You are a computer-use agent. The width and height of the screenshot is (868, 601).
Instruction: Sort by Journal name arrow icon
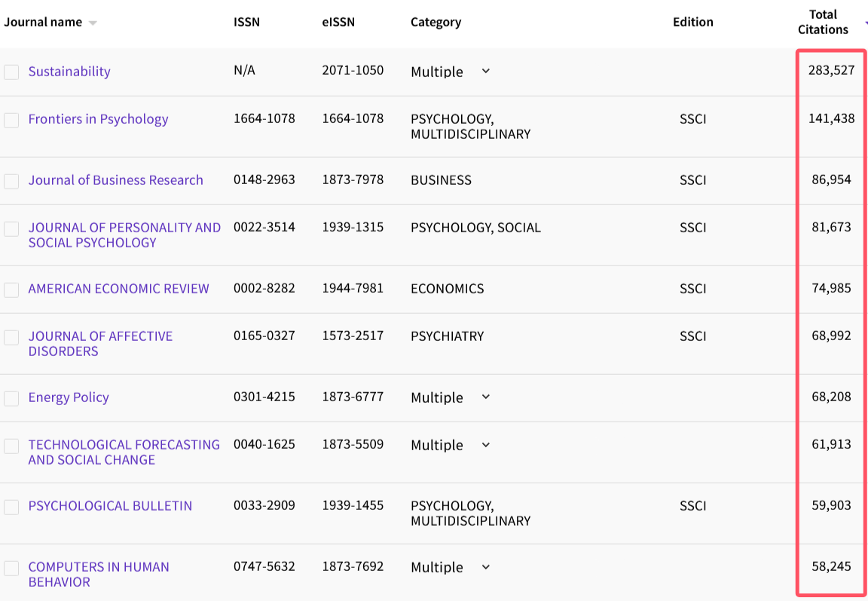pyautogui.click(x=93, y=23)
